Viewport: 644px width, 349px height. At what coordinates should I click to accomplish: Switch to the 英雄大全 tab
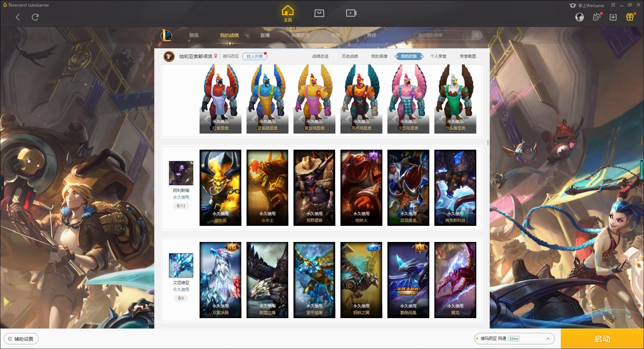pos(300,35)
